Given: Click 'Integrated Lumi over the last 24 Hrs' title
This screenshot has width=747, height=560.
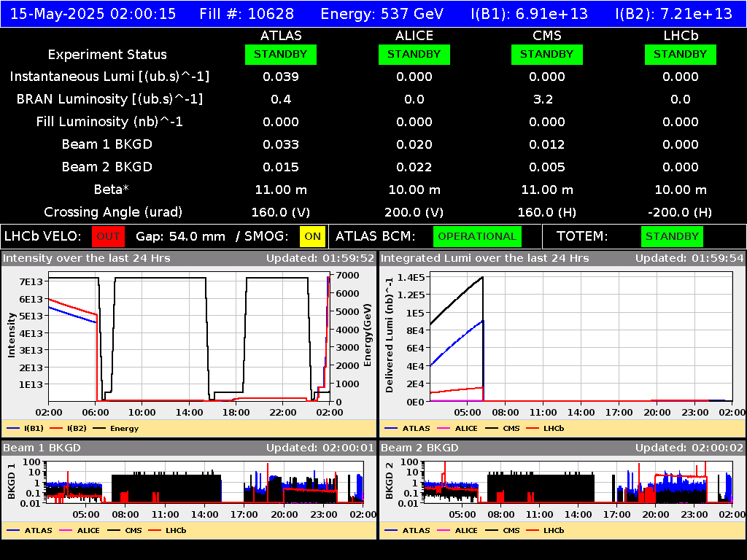Looking at the screenshot, I should 485,259.
